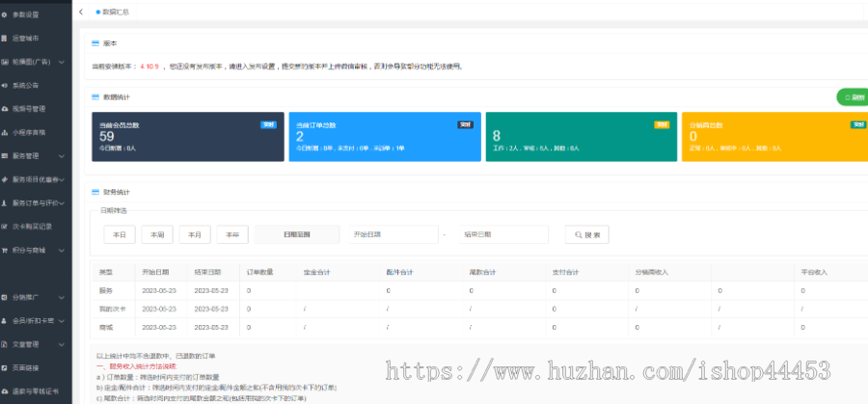The height and width of the screenshot is (404, 868).
Task: Click the blue icon of the 版本 panel
Action: 95,43
